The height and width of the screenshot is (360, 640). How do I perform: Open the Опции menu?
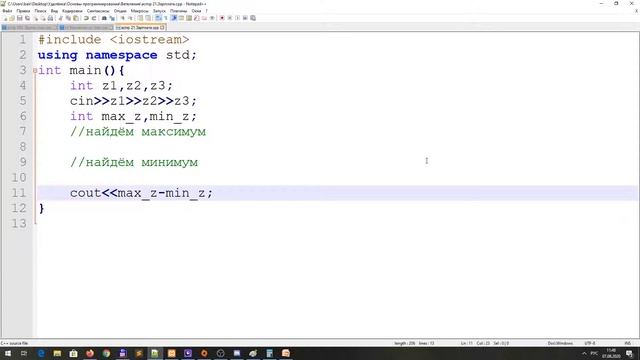click(x=120, y=11)
